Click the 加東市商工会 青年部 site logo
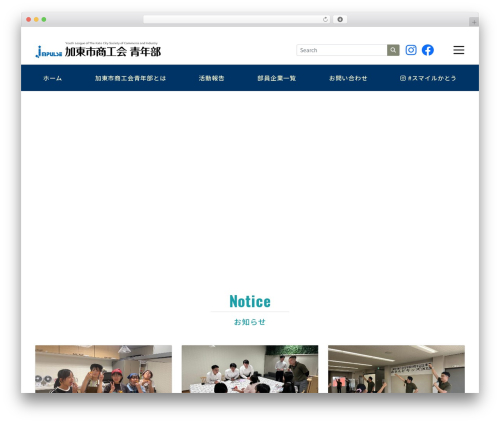 coord(98,50)
